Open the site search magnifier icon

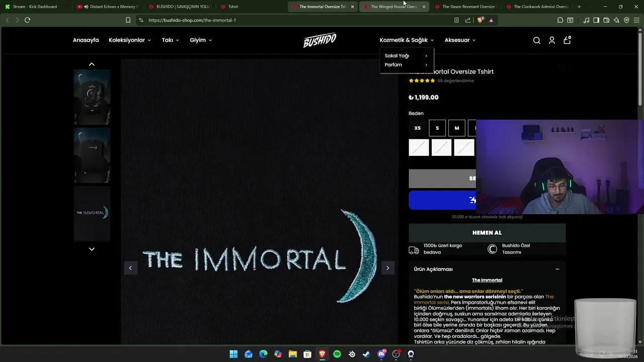537,40
